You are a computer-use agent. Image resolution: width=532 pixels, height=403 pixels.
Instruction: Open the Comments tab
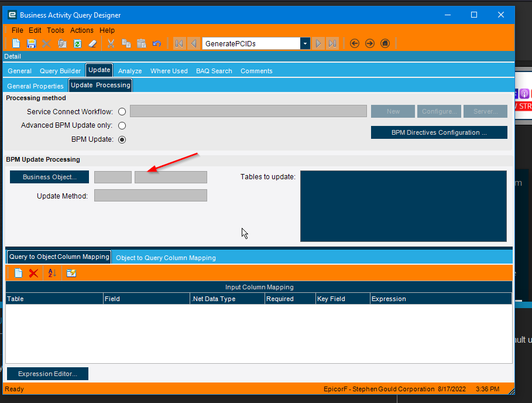tap(256, 71)
